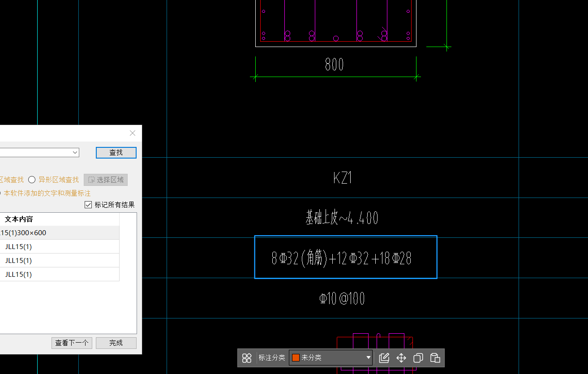The width and height of the screenshot is (588, 374).
Task: Select the second JLL15(1) result row
Action: click(x=60, y=247)
